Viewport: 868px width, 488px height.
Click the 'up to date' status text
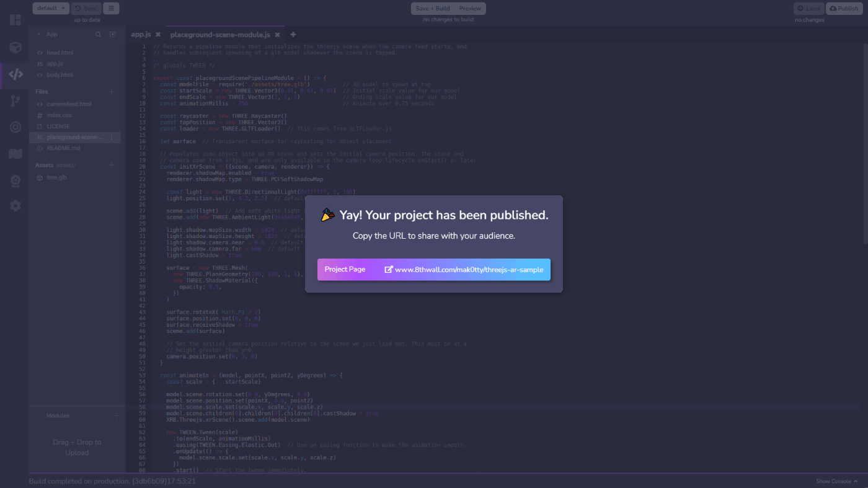point(87,20)
